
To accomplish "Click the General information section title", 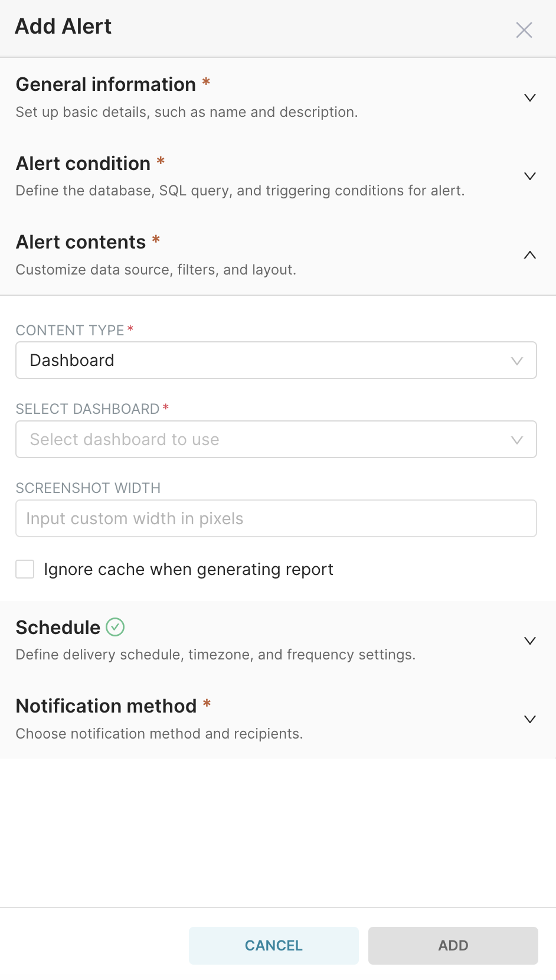I will tap(106, 84).
